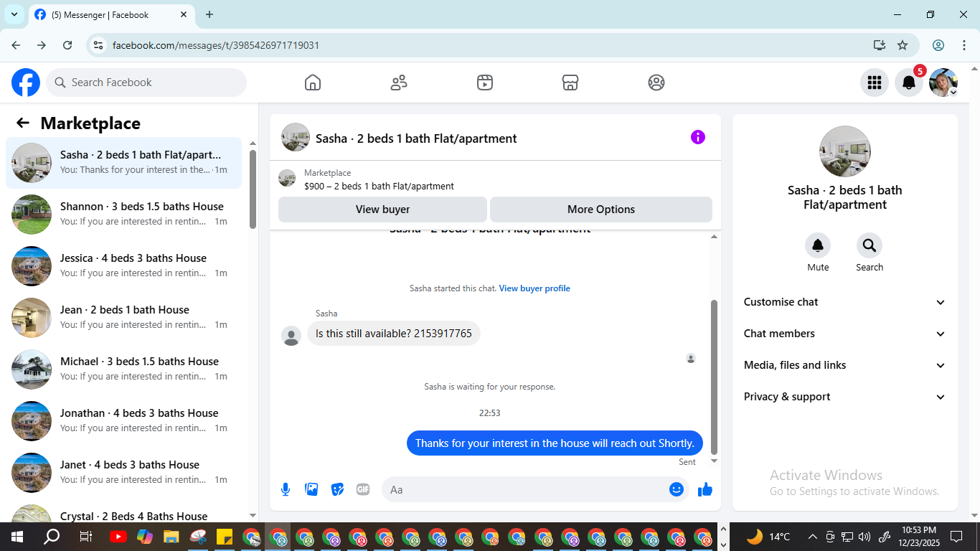Open Chrome tab search dropdown arrow
The height and width of the screenshot is (551, 980).
click(14, 14)
